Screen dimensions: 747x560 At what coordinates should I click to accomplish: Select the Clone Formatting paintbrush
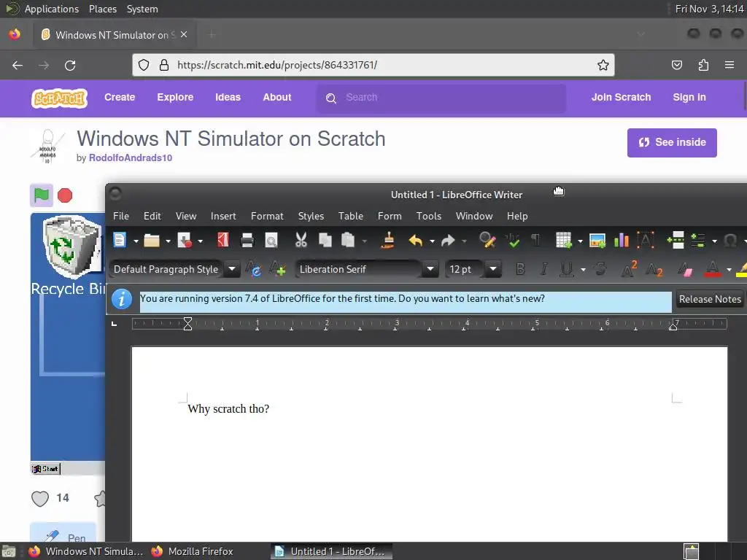388,240
